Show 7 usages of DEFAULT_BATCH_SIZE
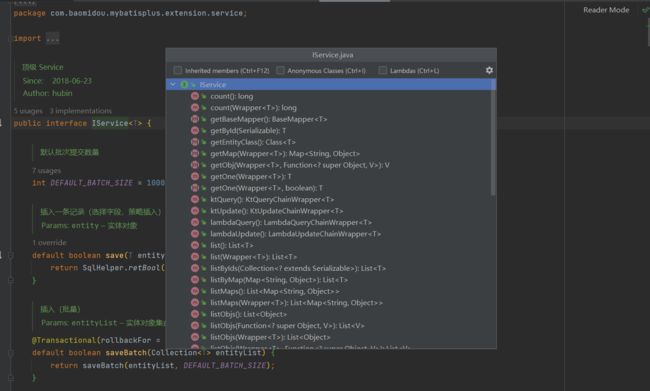Viewport: 650px width, 391px height. click(46, 171)
